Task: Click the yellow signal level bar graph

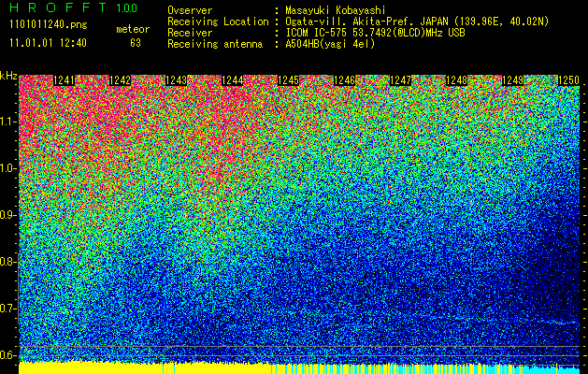Action: point(144,368)
